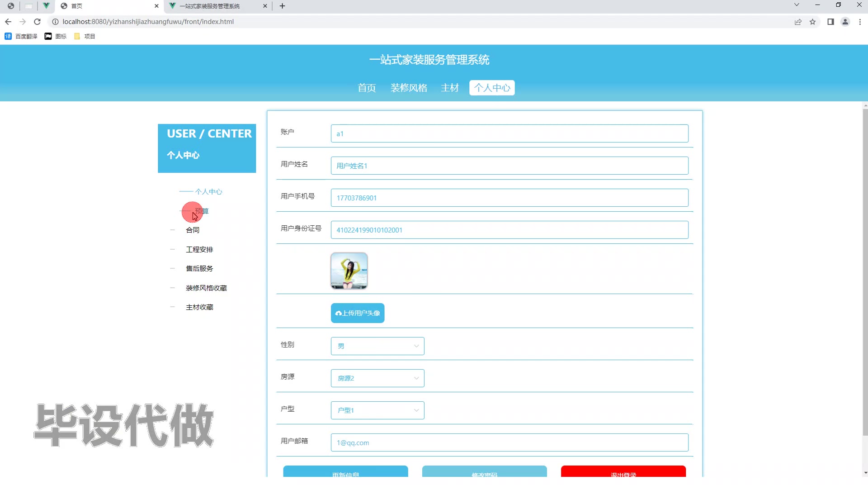Screen dimensions: 868x485
Task: Open the 百度翻译 bookmark
Action: [21, 36]
